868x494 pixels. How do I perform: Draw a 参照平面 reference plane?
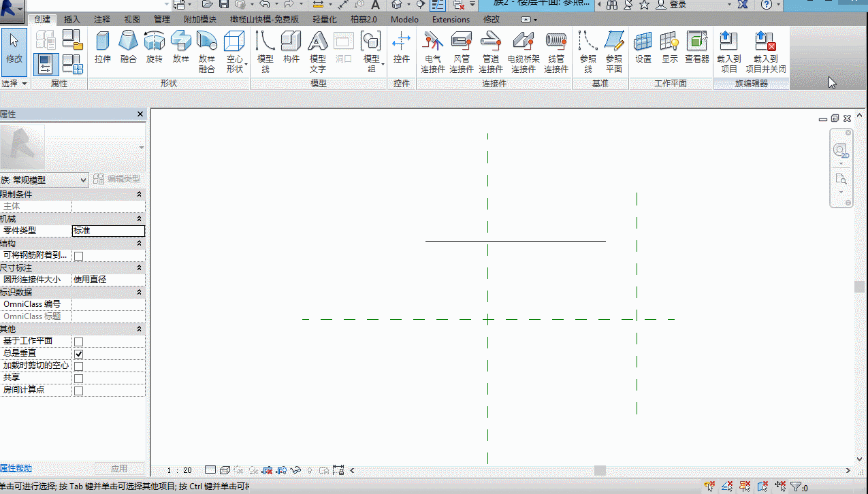click(614, 52)
